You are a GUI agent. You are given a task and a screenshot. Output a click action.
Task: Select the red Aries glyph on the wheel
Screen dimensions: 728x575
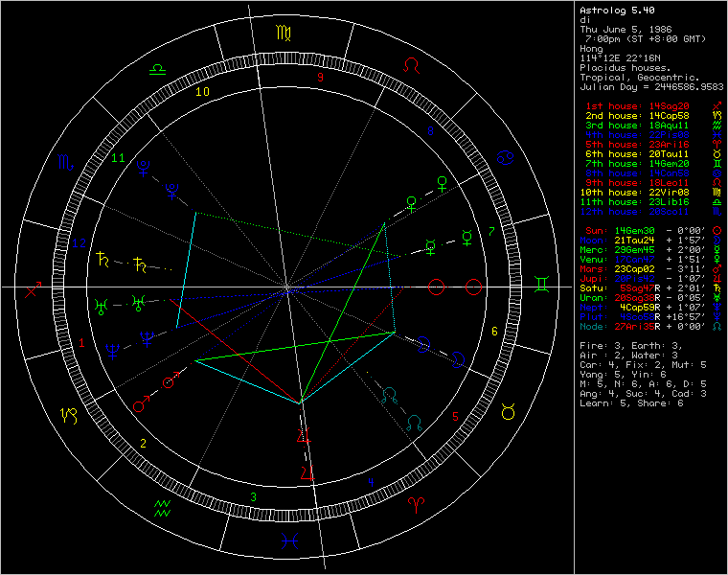pos(415,505)
